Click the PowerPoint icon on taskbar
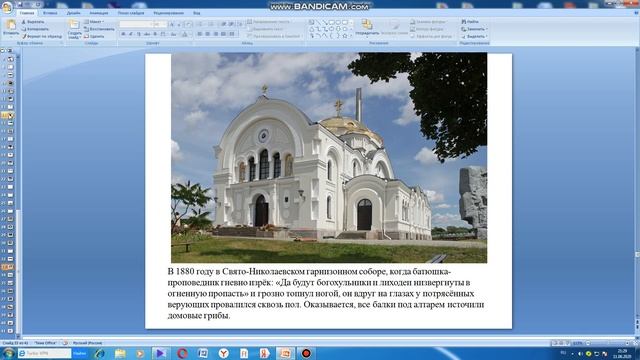The height and width of the screenshot is (360, 640). tap(286, 353)
